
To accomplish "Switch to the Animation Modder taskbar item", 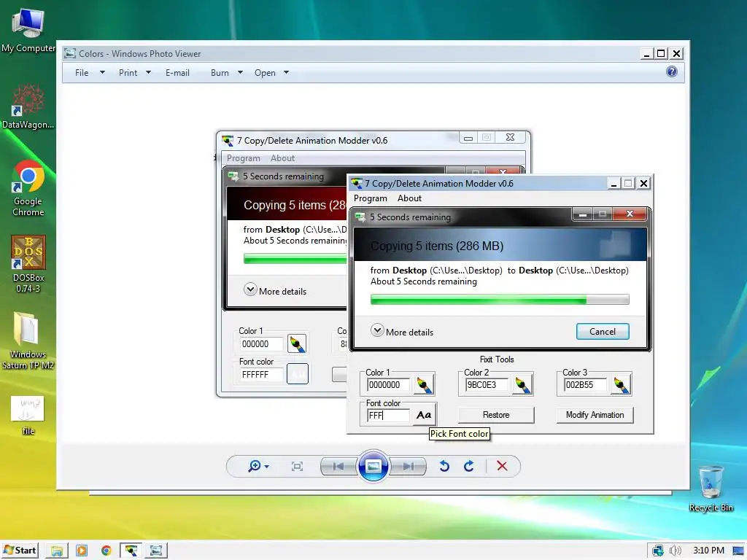I will tap(131, 551).
